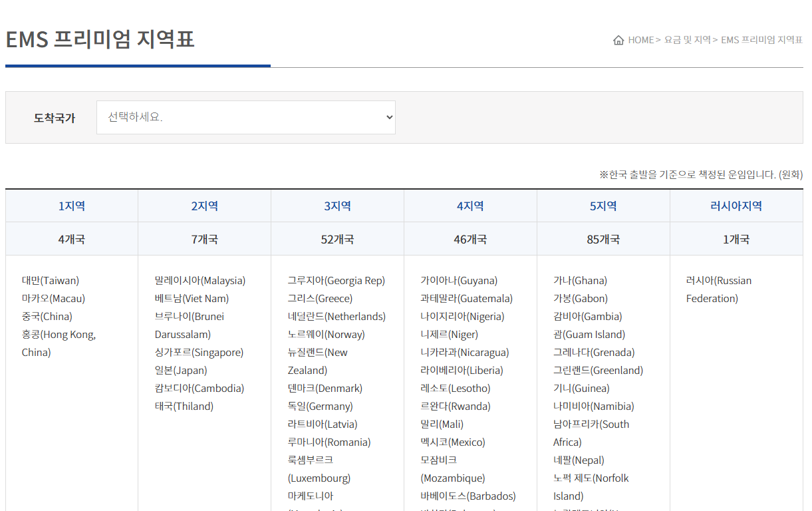
Task: Click 노르웨이(Norway) entry
Action: click(x=327, y=335)
